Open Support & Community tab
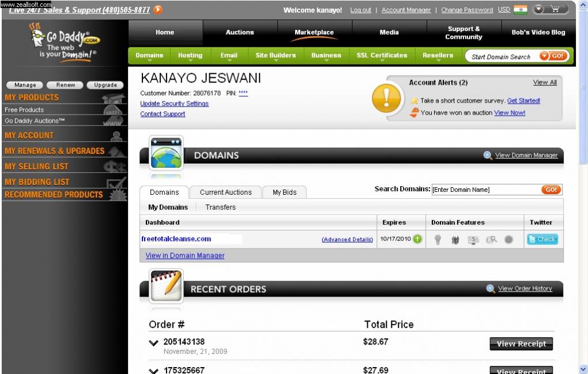The width and height of the screenshot is (588, 374). click(x=463, y=33)
